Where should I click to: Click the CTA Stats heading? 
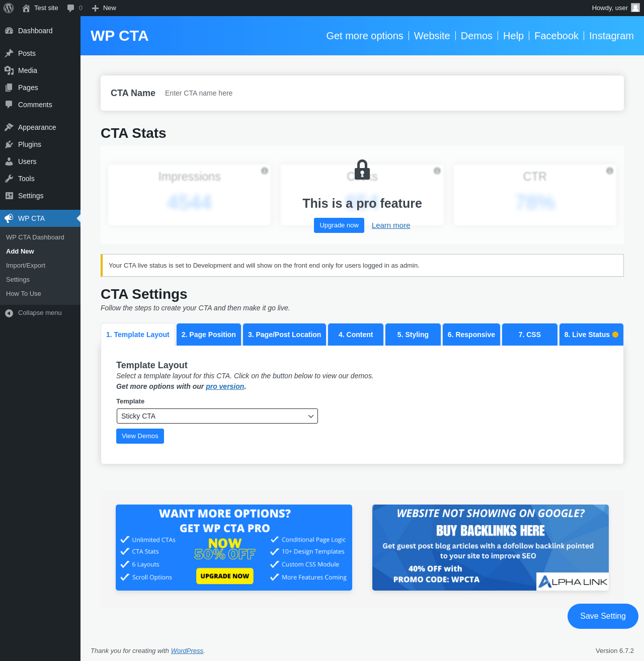coord(133,133)
